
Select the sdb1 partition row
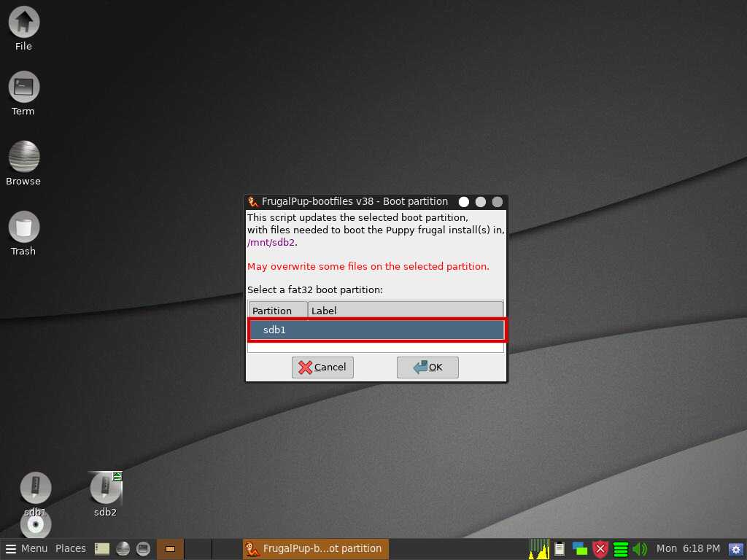pos(376,330)
